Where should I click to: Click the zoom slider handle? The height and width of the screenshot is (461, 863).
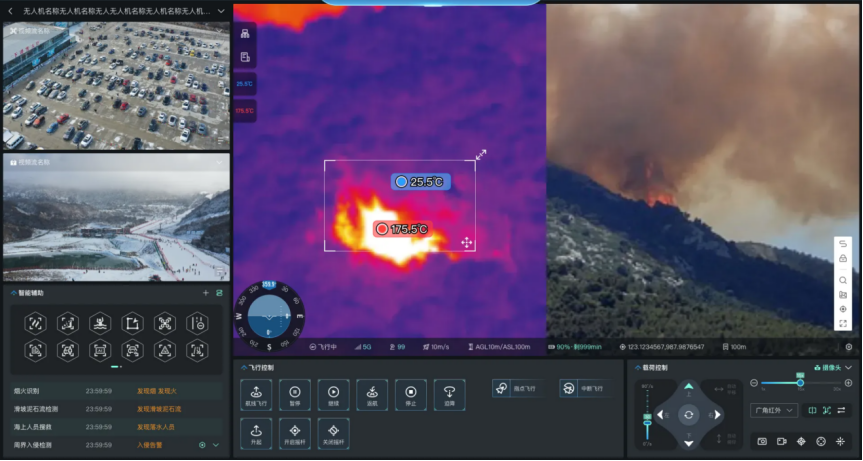click(800, 383)
